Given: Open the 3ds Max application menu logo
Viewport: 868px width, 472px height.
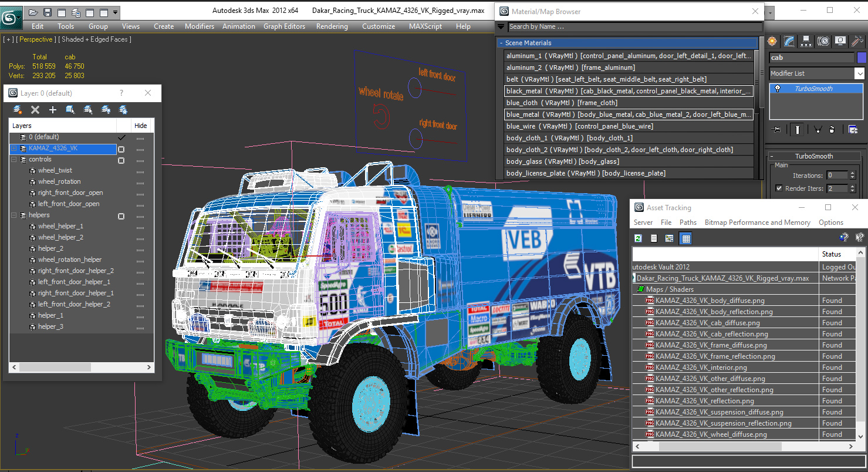Looking at the screenshot, I should [x=11, y=18].
